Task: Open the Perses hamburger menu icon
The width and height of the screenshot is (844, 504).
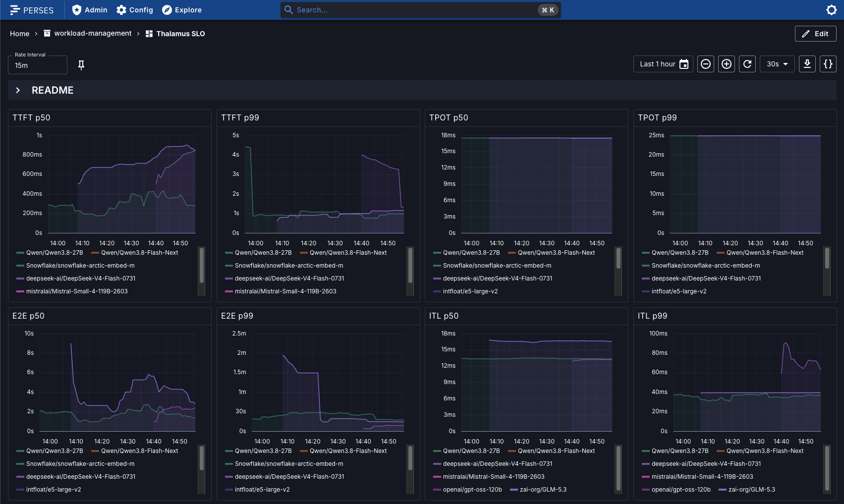Action: coord(15,10)
